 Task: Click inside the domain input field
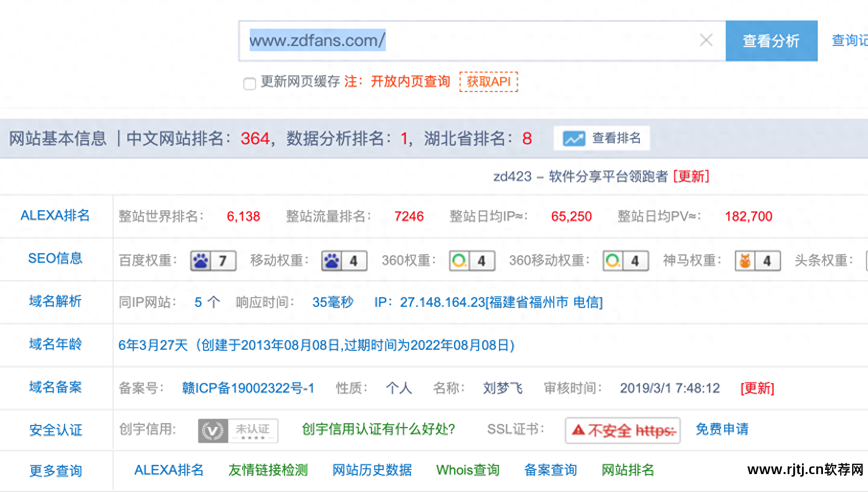click(461, 40)
